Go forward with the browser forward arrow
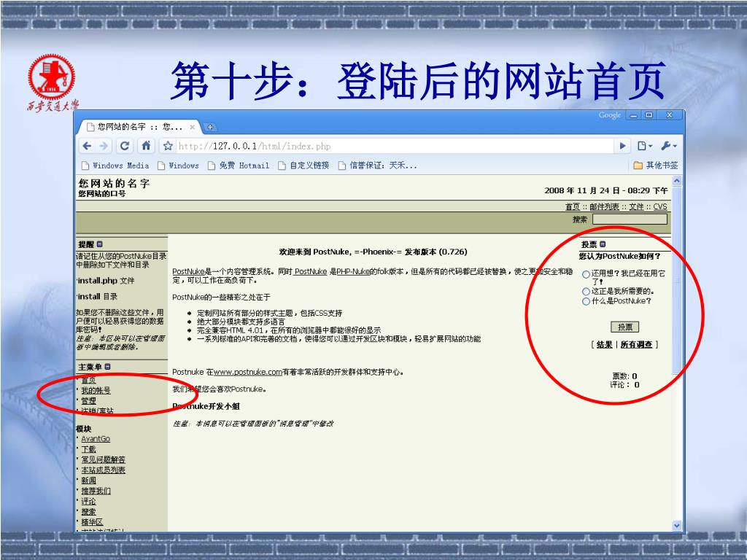This screenshot has width=747, height=560. point(104,146)
